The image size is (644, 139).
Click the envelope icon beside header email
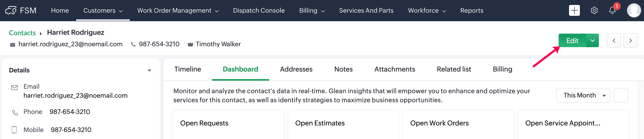[12, 44]
